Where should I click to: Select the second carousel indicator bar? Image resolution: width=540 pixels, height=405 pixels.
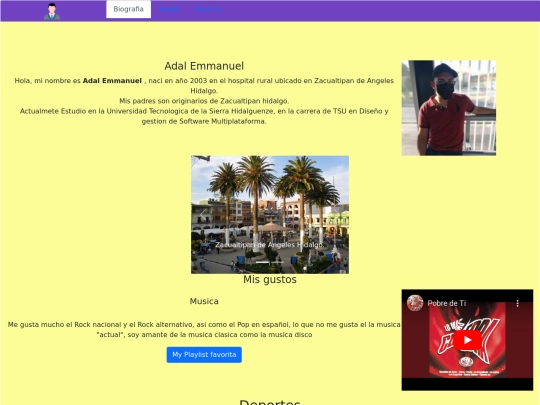click(x=278, y=262)
